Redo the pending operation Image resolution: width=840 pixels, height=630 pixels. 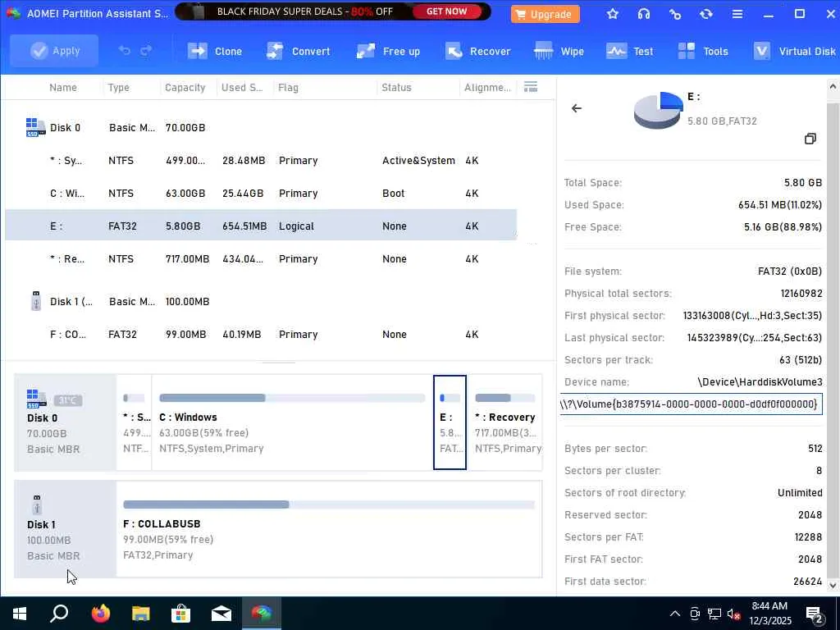click(146, 51)
